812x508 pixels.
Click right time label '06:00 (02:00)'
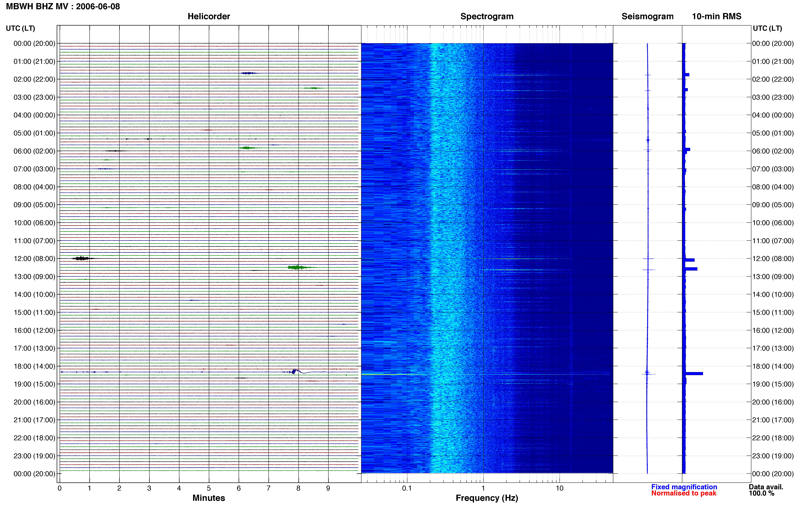[773, 151]
